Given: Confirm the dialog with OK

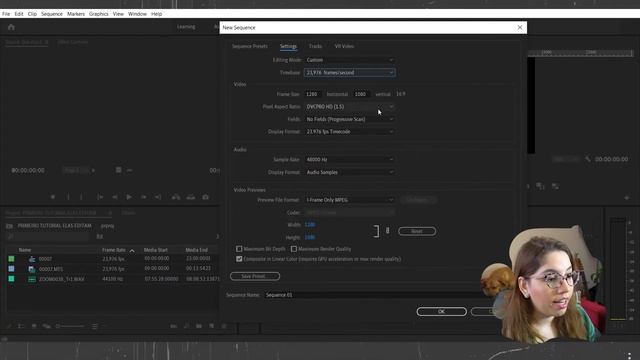Looking at the screenshot, I should [x=441, y=311].
